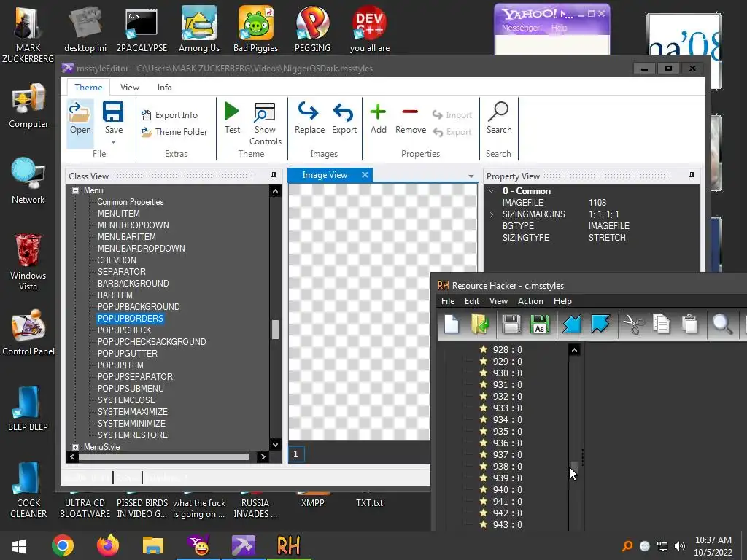Screen dimensions: 747x560
Task: Expand the MenuStyle tree node
Action: (75, 447)
